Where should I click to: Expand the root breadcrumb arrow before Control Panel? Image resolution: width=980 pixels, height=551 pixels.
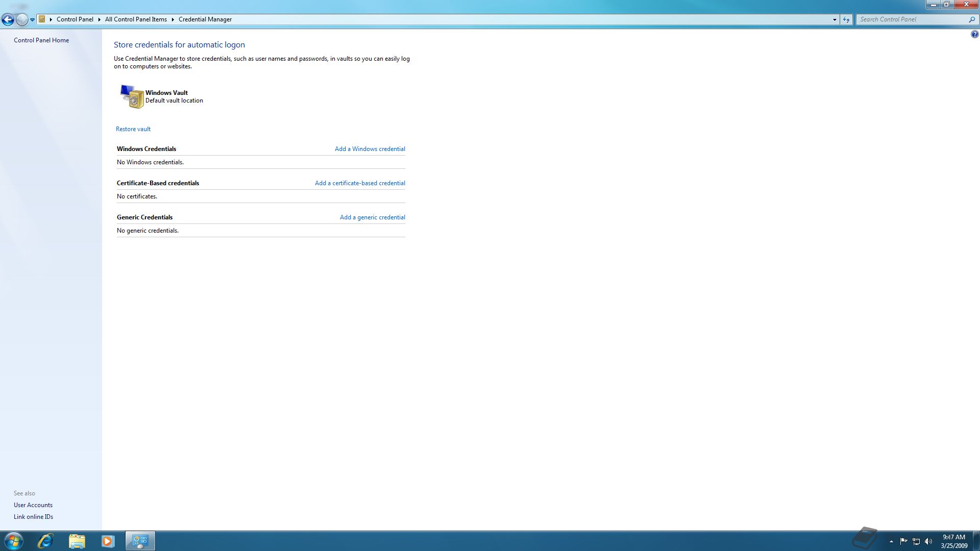pyautogui.click(x=51, y=19)
